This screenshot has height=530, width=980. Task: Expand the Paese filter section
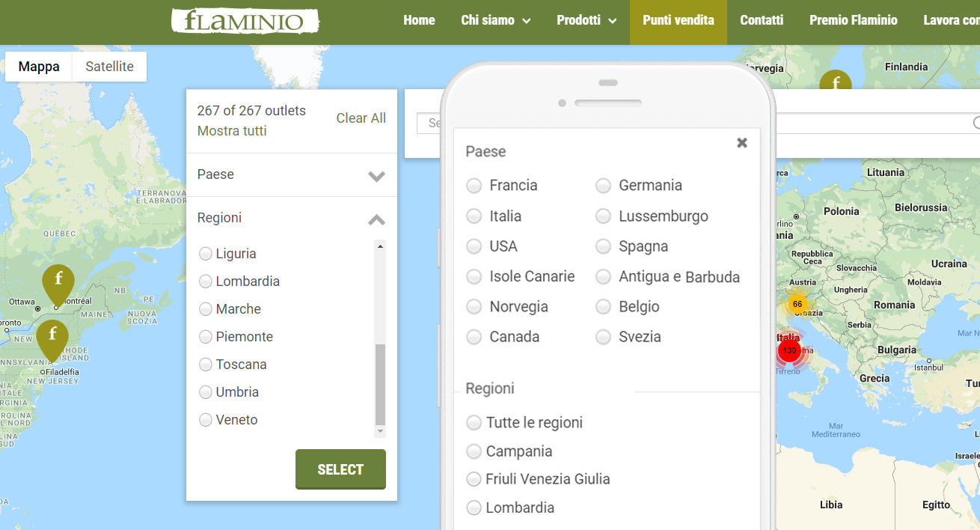tap(376, 175)
